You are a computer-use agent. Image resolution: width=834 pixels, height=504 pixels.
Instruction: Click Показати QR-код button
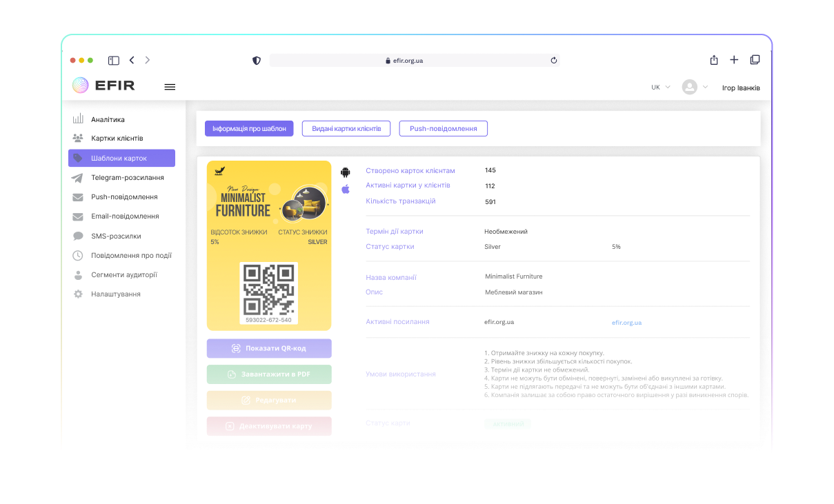[x=269, y=348]
